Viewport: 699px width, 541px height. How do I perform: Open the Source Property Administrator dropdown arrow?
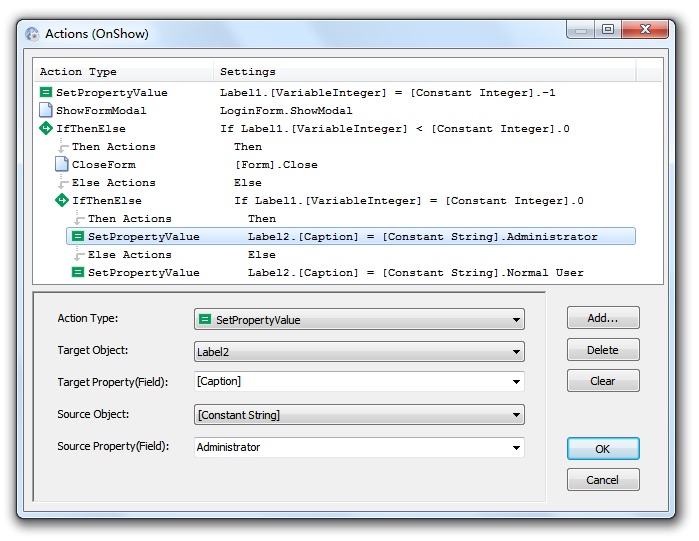click(x=516, y=447)
